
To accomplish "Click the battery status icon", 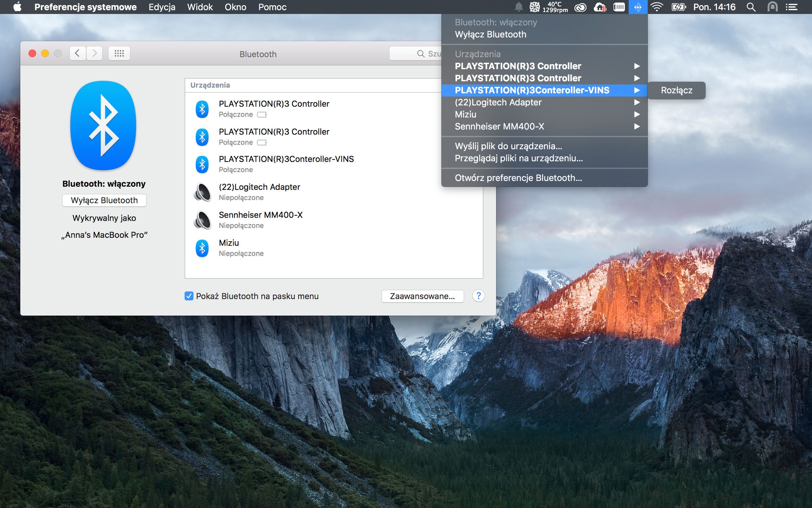I will point(678,7).
